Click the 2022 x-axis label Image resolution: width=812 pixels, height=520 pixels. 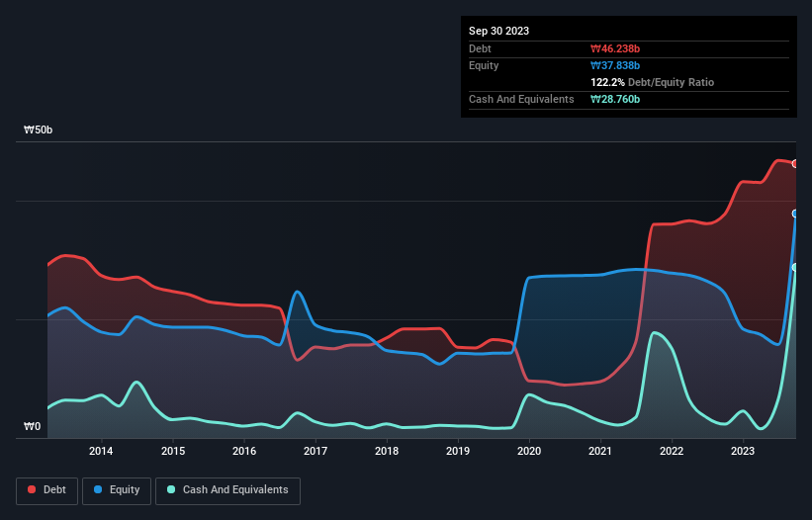point(672,451)
